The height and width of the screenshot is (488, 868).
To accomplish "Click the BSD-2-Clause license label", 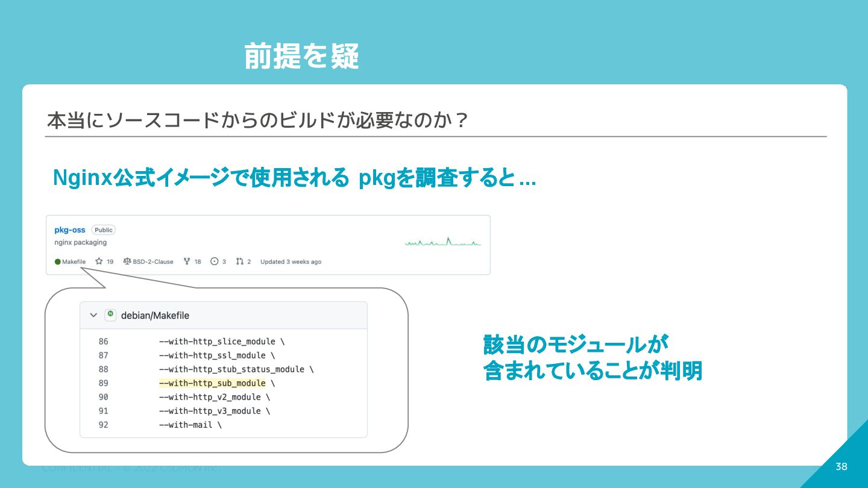I will (x=153, y=261).
